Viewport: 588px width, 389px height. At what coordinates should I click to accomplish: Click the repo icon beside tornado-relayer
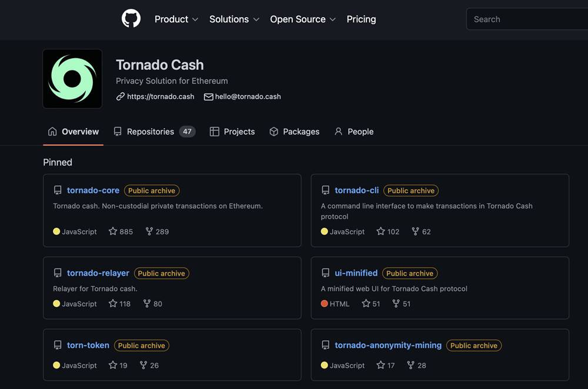pyautogui.click(x=58, y=273)
